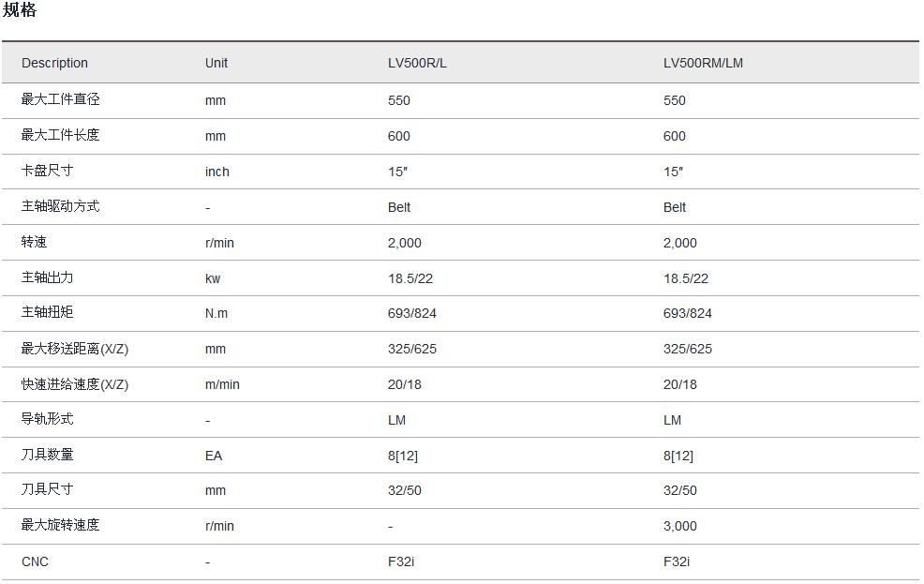
Task: Click the 最大工件长度 row label
Action: click(60, 135)
